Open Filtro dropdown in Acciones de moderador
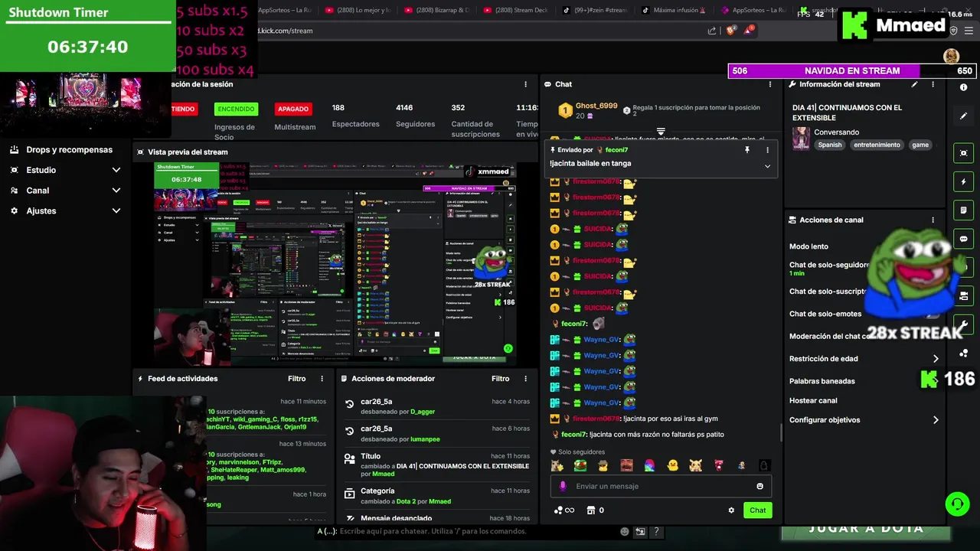 pos(500,379)
